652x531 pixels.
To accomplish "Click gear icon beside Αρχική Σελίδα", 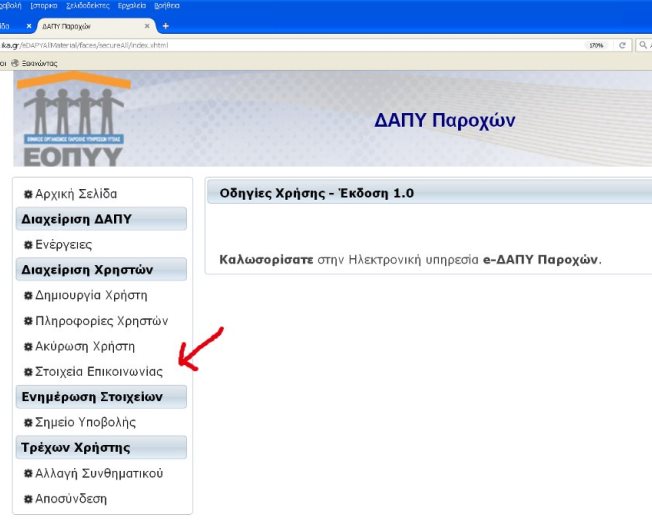I will (x=28, y=194).
